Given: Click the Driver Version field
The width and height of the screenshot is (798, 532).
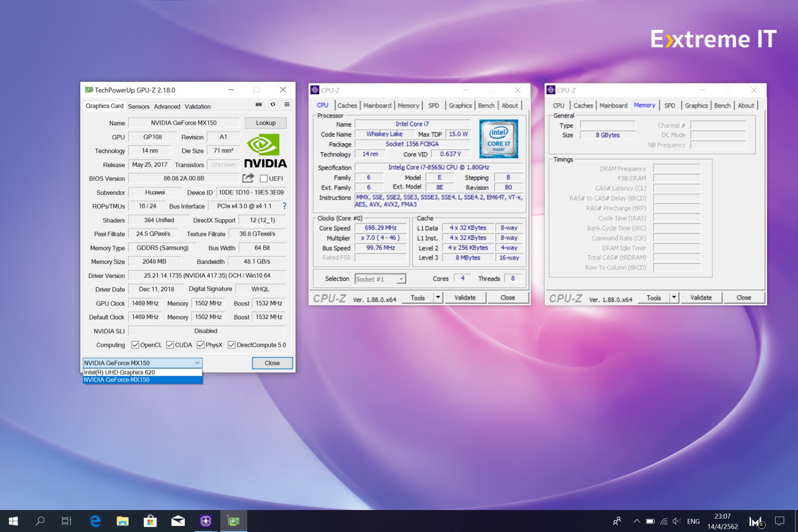Looking at the screenshot, I should tap(207, 276).
